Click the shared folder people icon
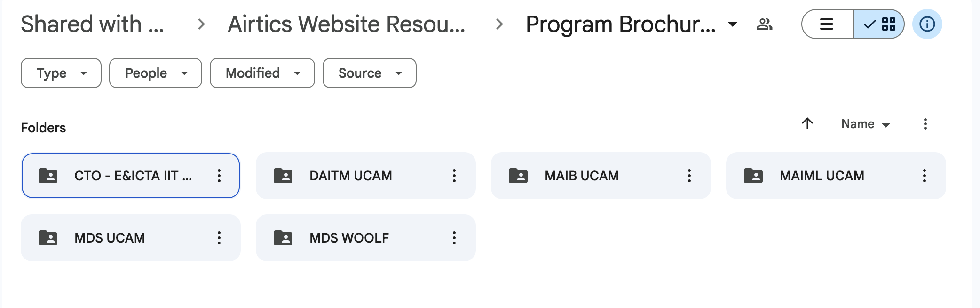The height and width of the screenshot is (308, 980). pos(764,24)
